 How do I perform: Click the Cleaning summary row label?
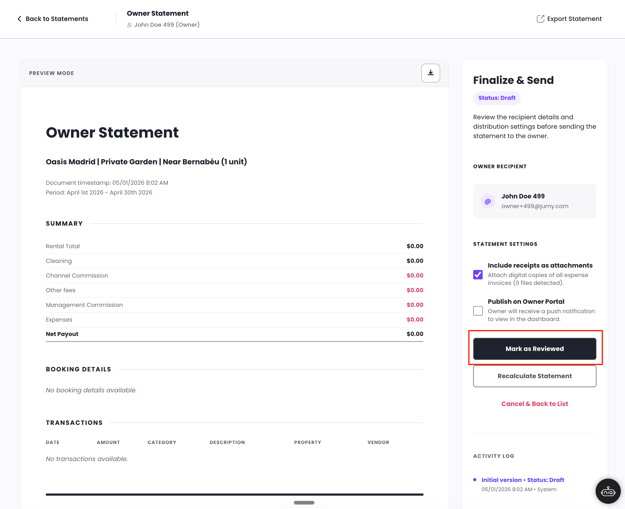coord(59,261)
